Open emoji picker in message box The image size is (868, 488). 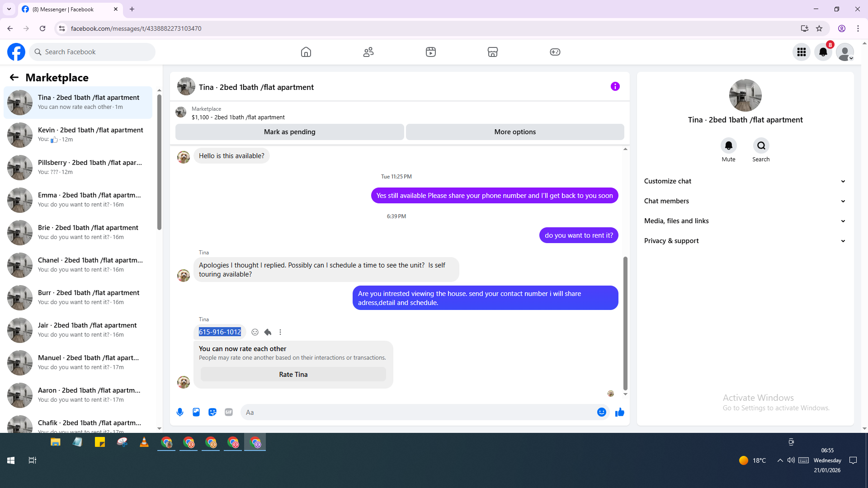601,412
